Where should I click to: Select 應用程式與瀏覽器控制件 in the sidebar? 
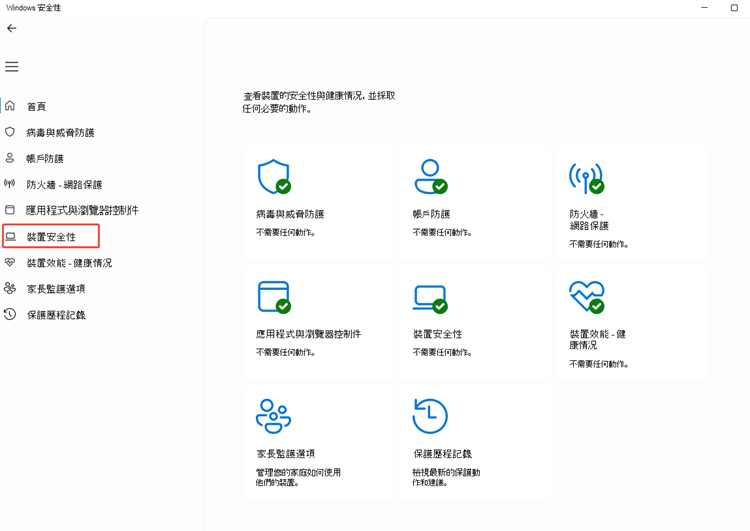pyautogui.click(x=82, y=210)
